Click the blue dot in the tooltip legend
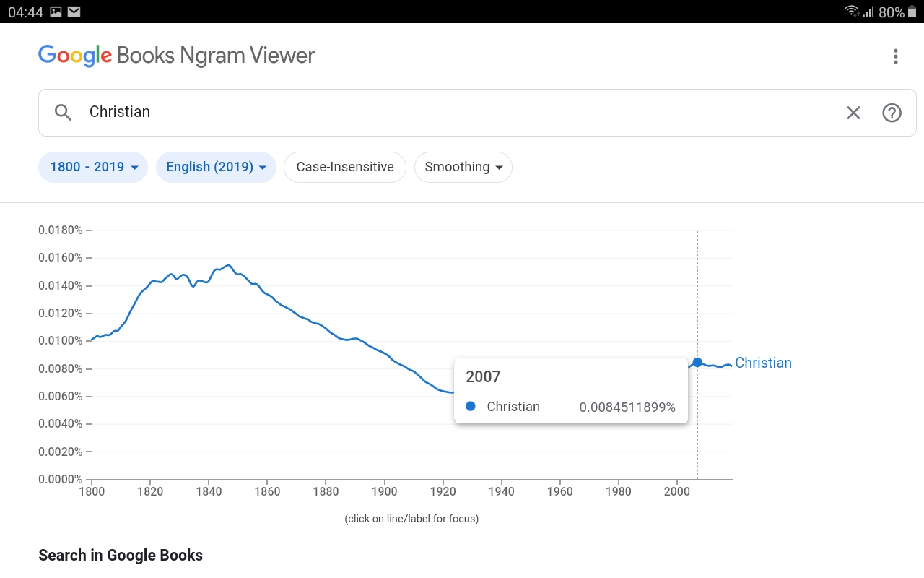 pos(471,407)
